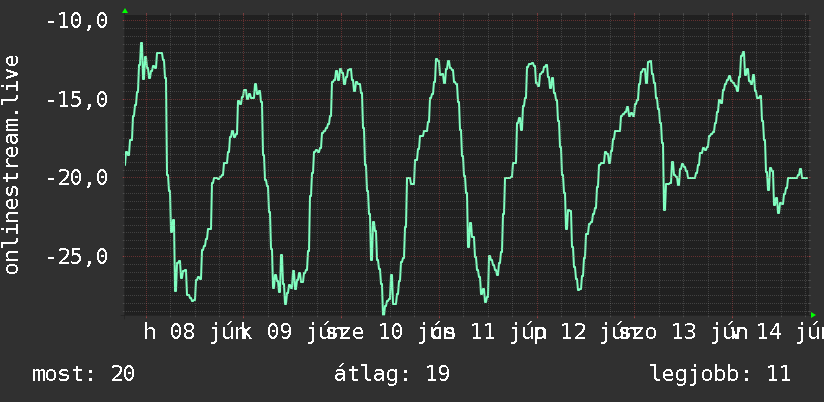Click the green arrow at the x-axis end
824x402 pixels.
point(813,315)
